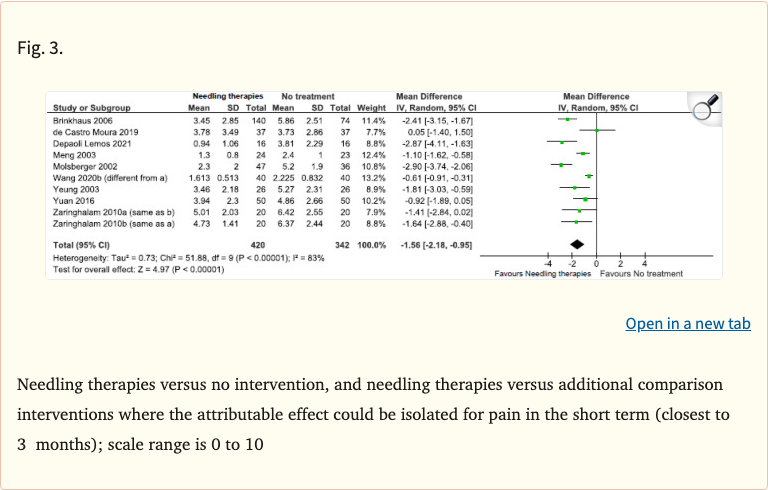Select the 'Fig. 3.' figure label
This screenshot has height=490, width=768.
pyautogui.click(x=41, y=47)
